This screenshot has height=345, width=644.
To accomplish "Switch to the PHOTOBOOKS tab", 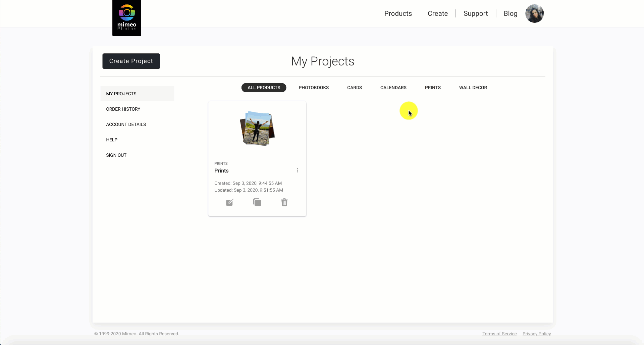I will [x=314, y=88].
